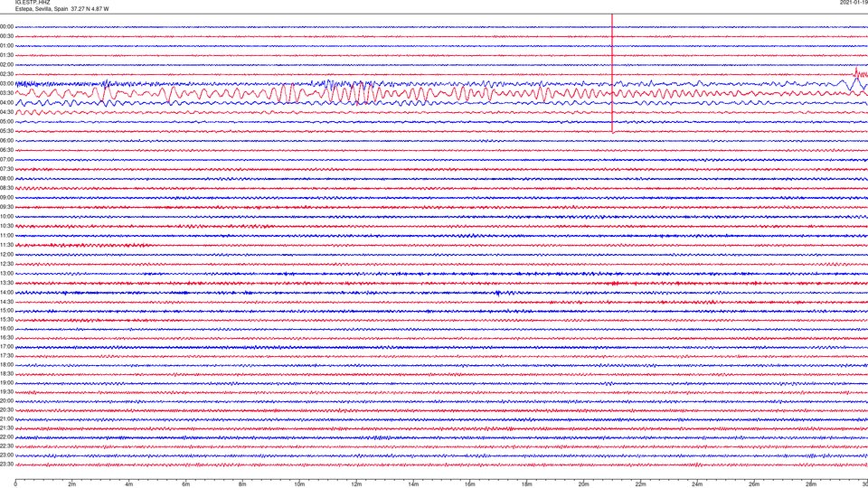
Task: Select the 14:00 trace time label
Action: pos(6,292)
